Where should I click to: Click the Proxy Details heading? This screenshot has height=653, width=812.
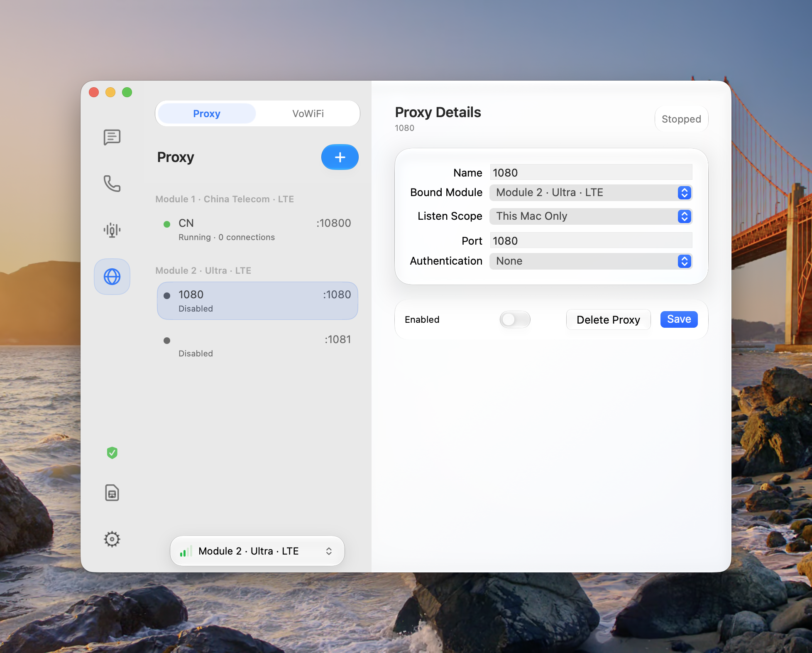click(x=438, y=113)
